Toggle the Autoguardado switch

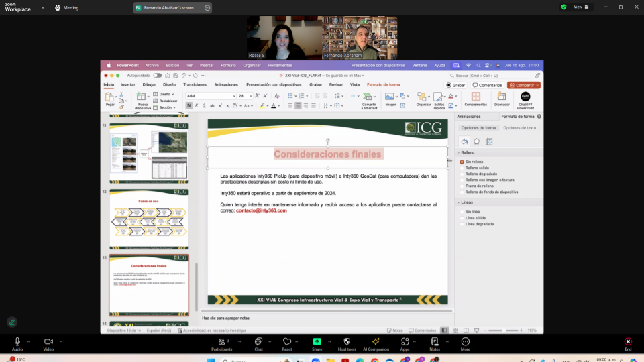157,76
